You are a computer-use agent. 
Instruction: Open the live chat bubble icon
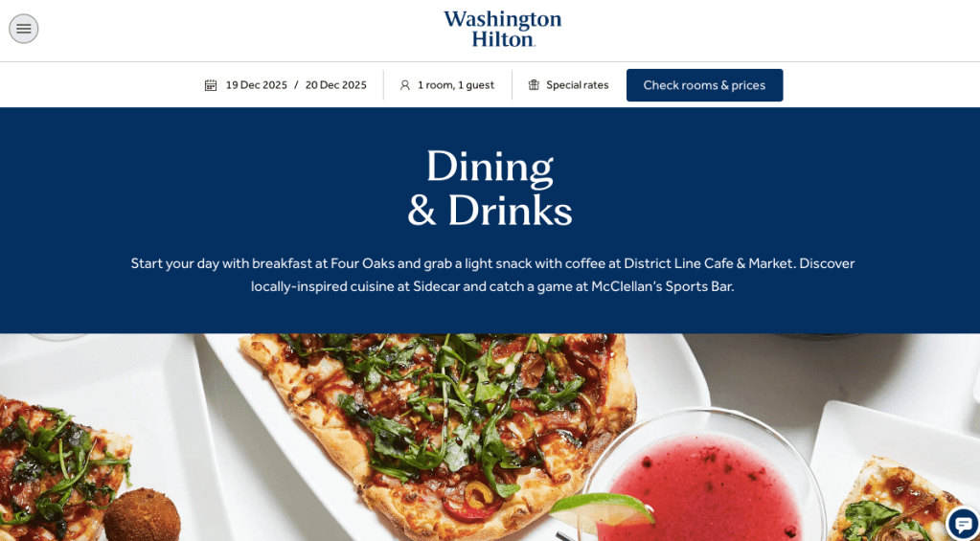[963, 524]
